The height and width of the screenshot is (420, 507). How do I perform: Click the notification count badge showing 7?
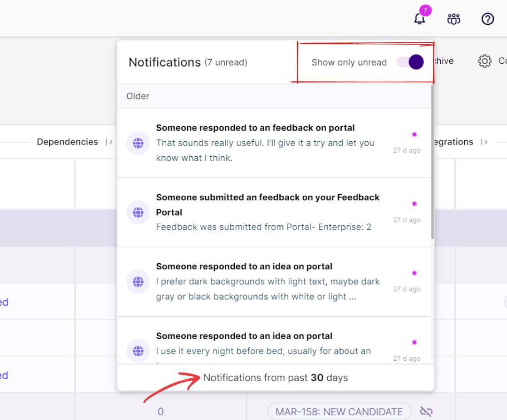point(425,10)
